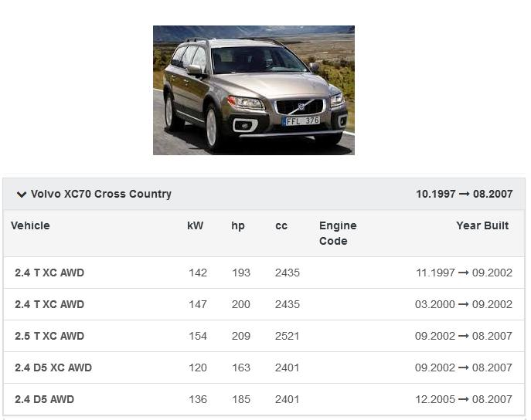The width and height of the screenshot is (531, 420).
Task: Click the Year Built column header
Action: 482,225
